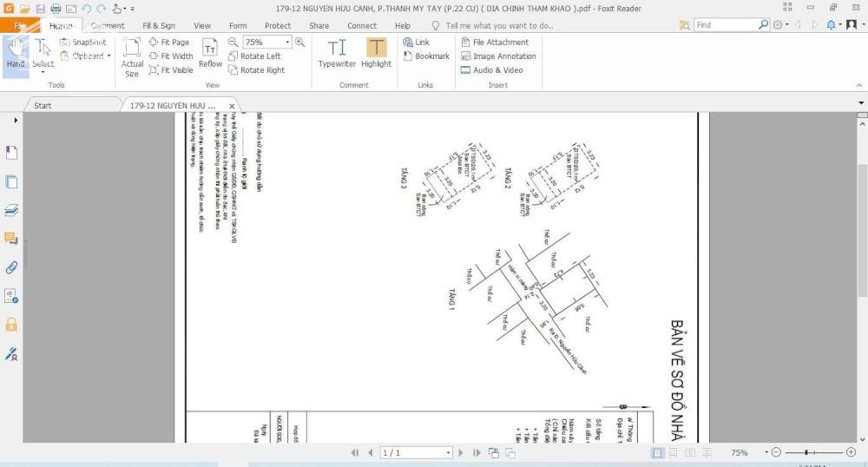Activate the Highlight tool
Viewport: 868px width, 467px height.
pyautogui.click(x=376, y=52)
